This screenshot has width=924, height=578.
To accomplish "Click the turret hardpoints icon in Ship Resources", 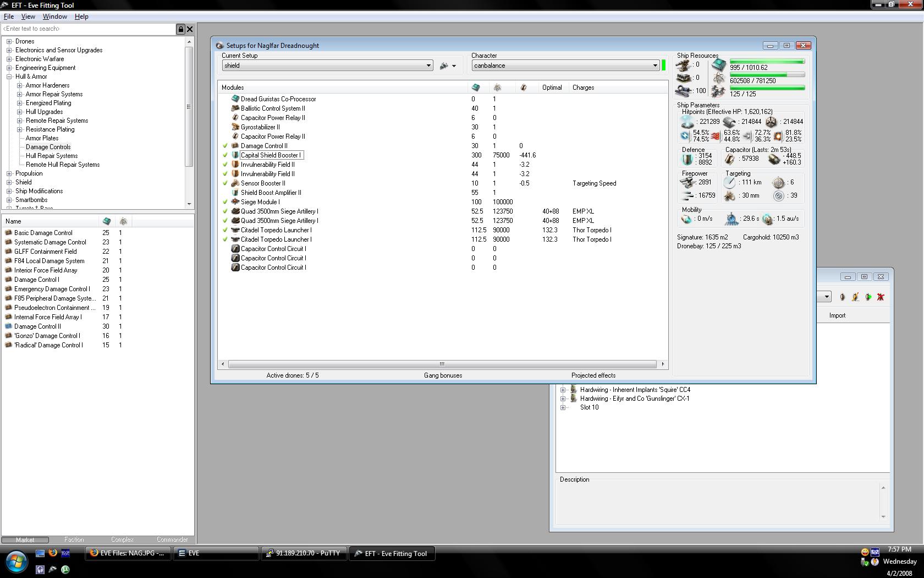I will [684, 65].
